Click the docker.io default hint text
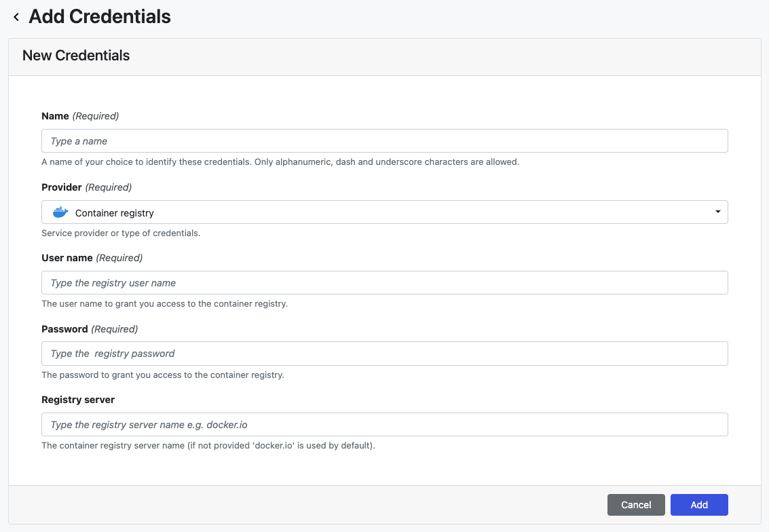Image resolution: width=769 pixels, height=532 pixels. 208,446
